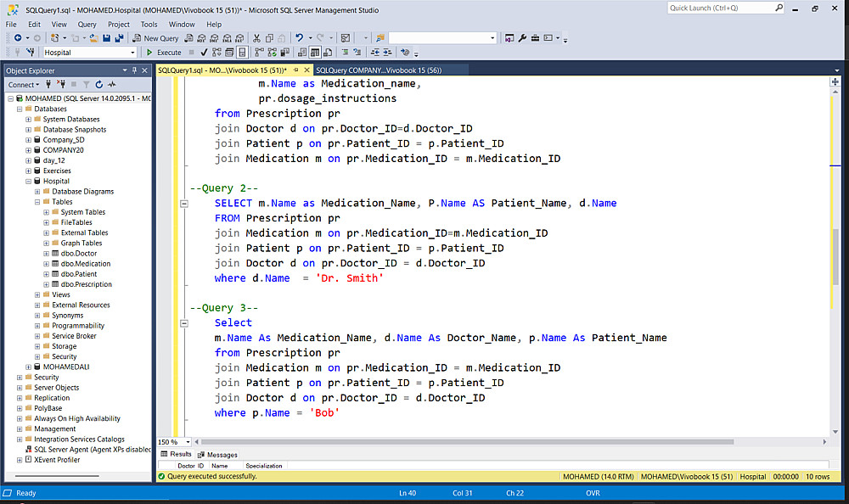The height and width of the screenshot is (504, 849).
Task: Close the SQLQuery1.sql tab
Action: click(306, 70)
